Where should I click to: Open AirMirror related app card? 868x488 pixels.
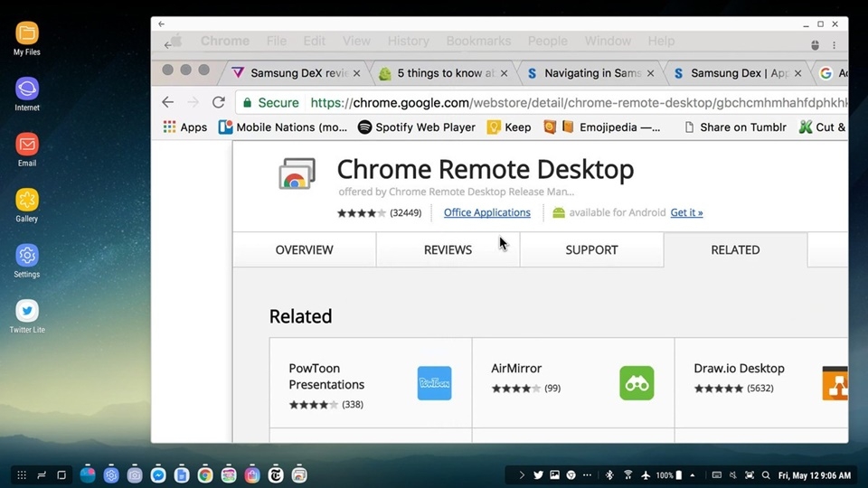click(x=573, y=383)
